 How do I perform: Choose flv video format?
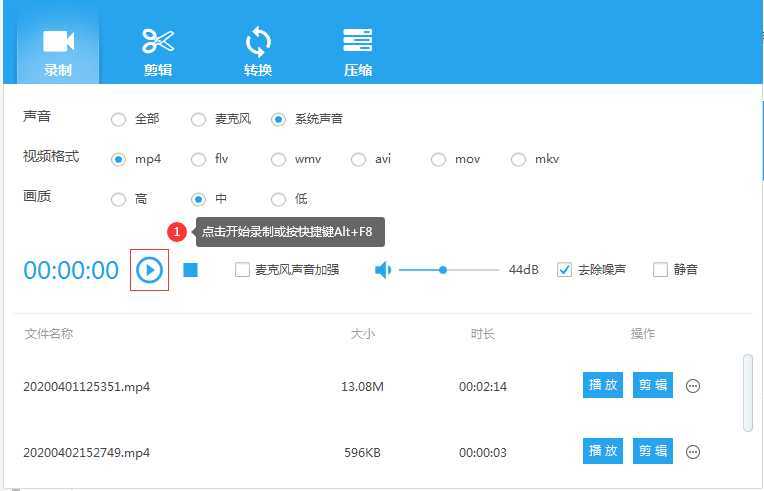(x=198, y=159)
